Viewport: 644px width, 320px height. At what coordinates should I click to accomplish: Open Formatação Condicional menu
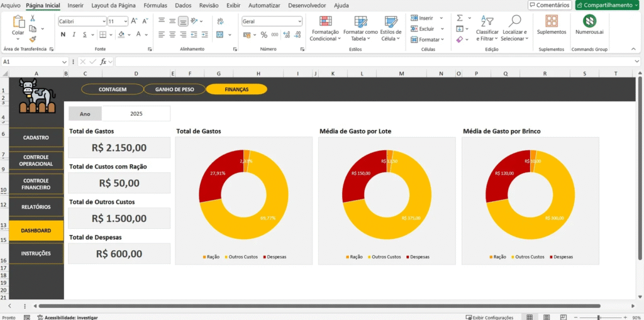coord(325,29)
